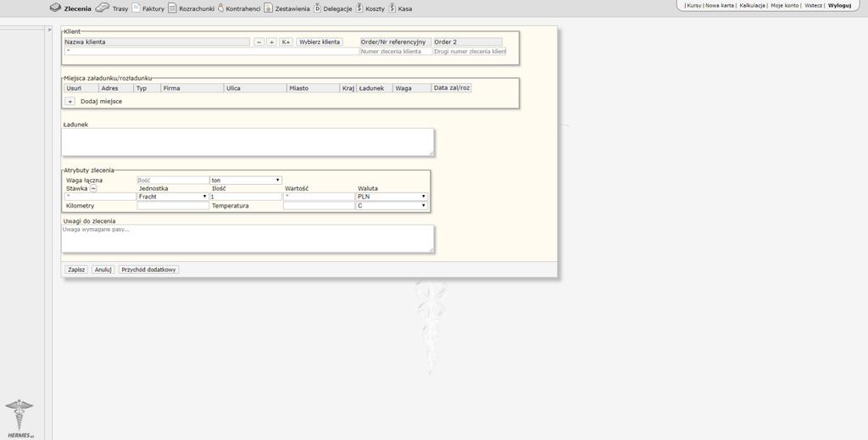Click the K+ button
Viewport: 868px width, 440px height.
pyautogui.click(x=286, y=42)
